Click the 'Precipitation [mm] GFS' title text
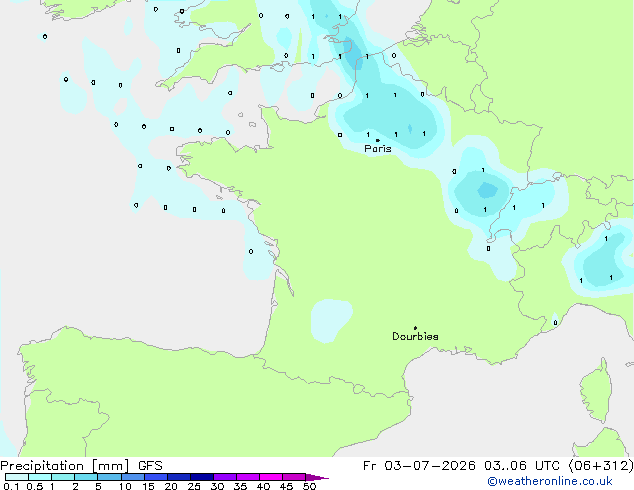 click(x=81, y=466)
